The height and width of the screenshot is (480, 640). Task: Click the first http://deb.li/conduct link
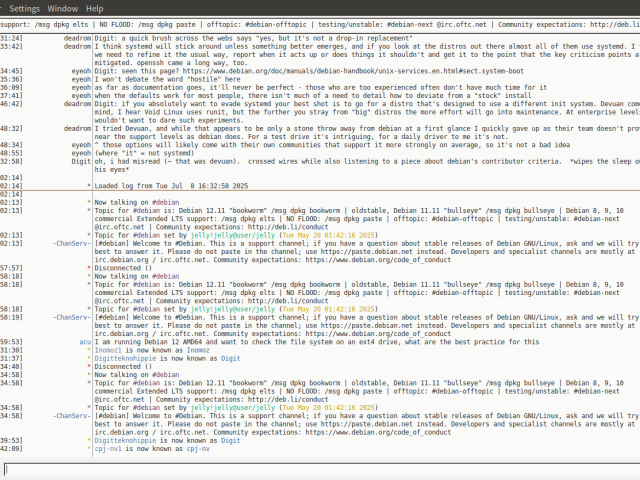pyautogui.click(x=288, y=227)
